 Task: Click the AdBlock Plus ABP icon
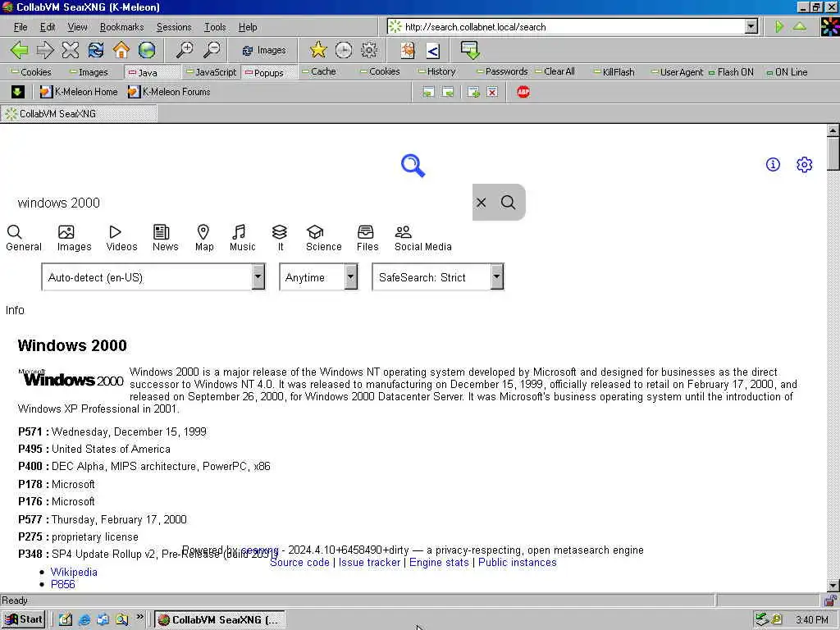[x=523, y=92]
